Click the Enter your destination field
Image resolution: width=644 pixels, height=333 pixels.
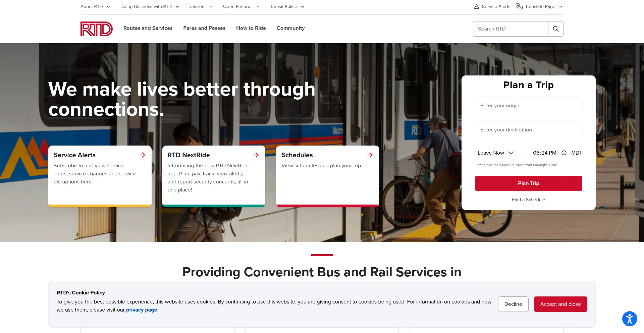(528, 130)
